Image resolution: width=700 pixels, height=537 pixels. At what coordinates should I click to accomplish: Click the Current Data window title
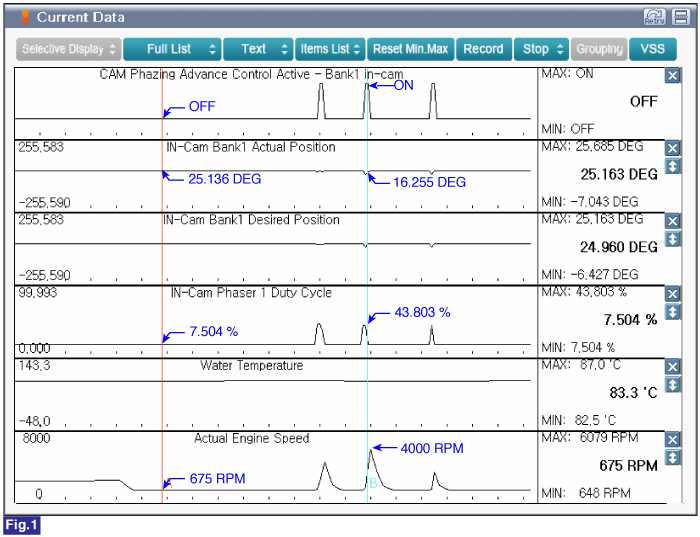[80, 17]
